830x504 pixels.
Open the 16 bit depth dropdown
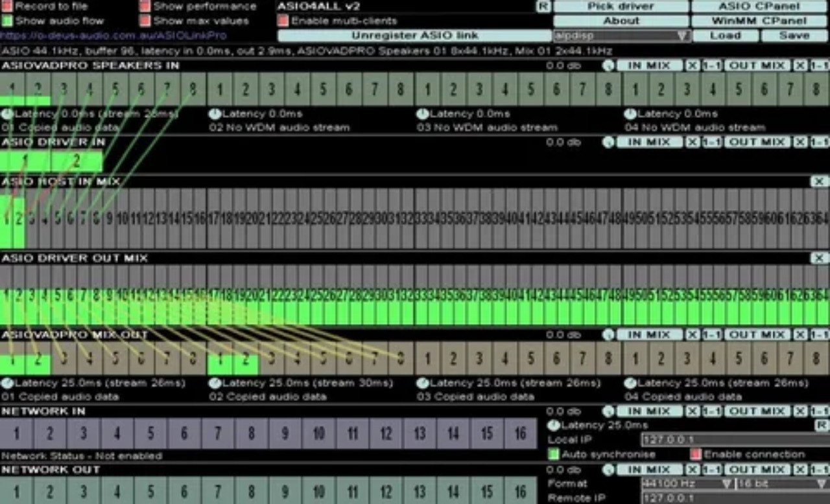[781, 484]
